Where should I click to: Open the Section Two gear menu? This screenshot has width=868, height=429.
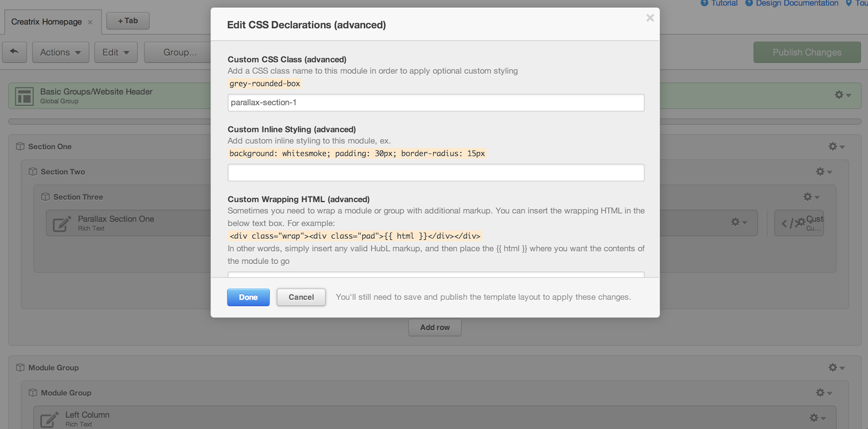tap(824, 172)
